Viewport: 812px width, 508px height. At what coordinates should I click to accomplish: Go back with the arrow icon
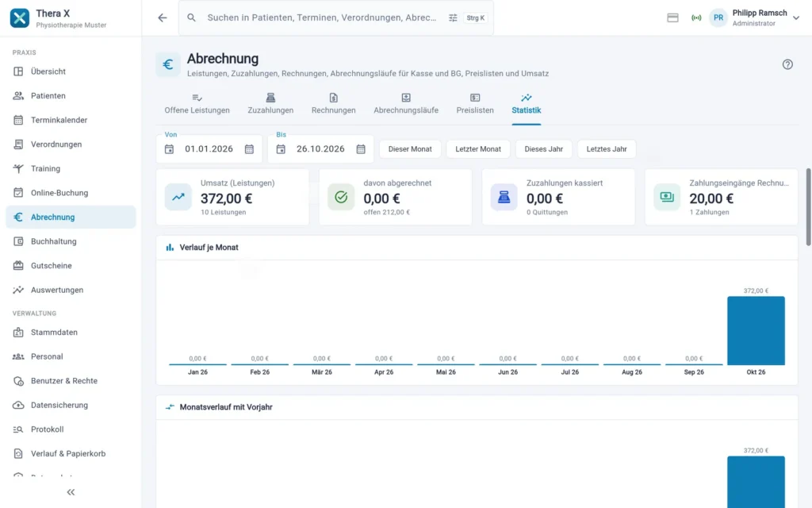[x=163, y=17]
